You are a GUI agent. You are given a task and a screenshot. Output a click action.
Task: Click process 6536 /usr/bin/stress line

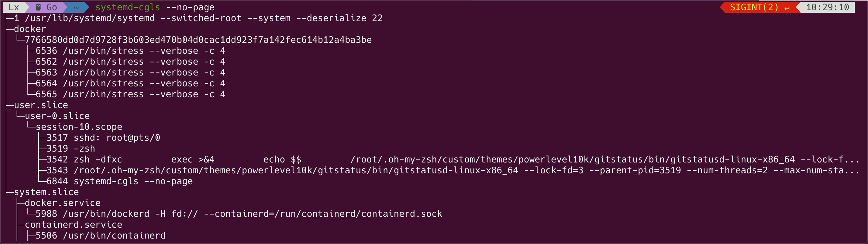click(131, 51)
